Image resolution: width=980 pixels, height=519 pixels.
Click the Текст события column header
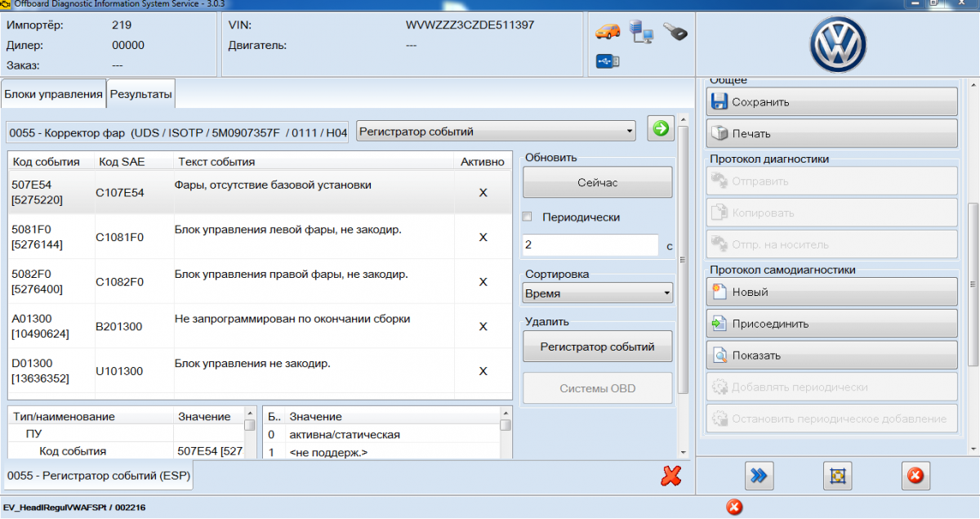(313, 162)
